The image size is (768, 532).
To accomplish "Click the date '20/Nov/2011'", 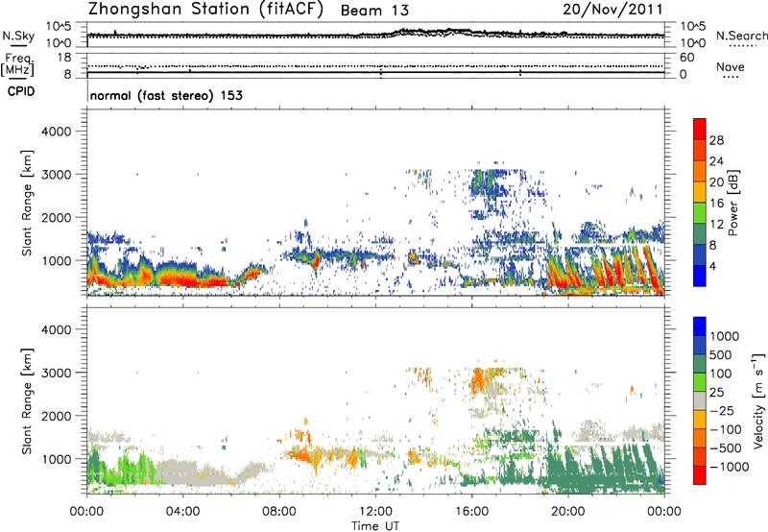I will pos(612,10).
